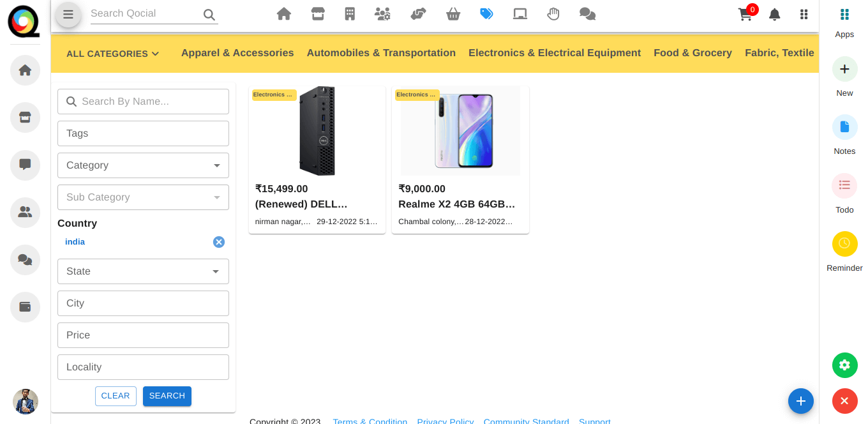Open the Realme X2 phone image

point(461,131)
